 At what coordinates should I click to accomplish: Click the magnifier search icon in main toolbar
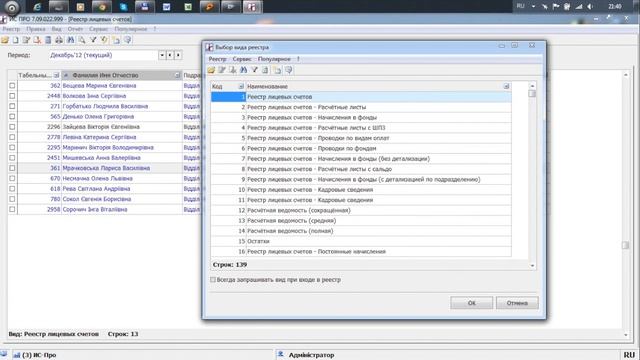[x=82, y=40]
